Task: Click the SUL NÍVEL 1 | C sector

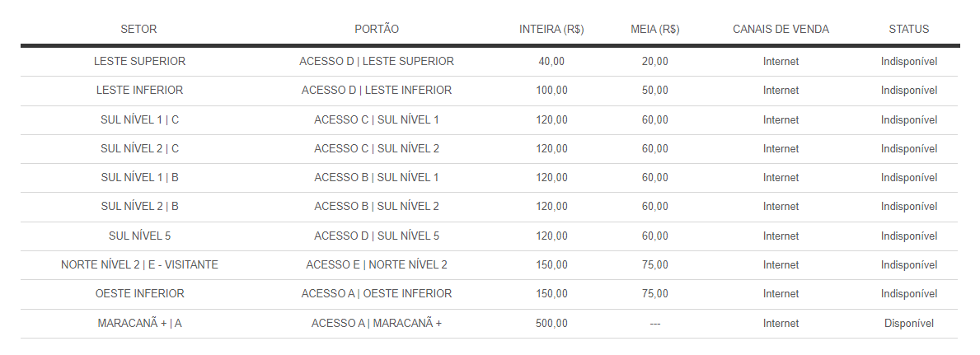Action: coord(139,119)
